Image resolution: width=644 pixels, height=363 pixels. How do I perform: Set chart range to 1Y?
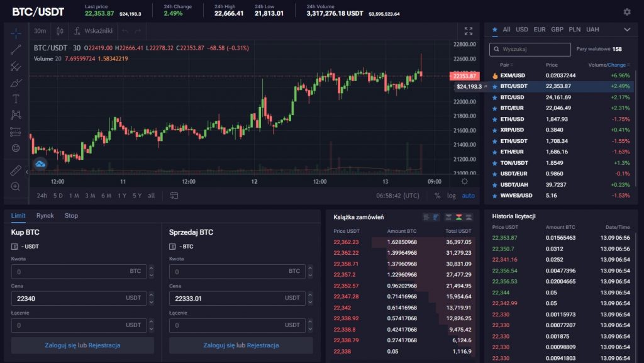[121, 196]
